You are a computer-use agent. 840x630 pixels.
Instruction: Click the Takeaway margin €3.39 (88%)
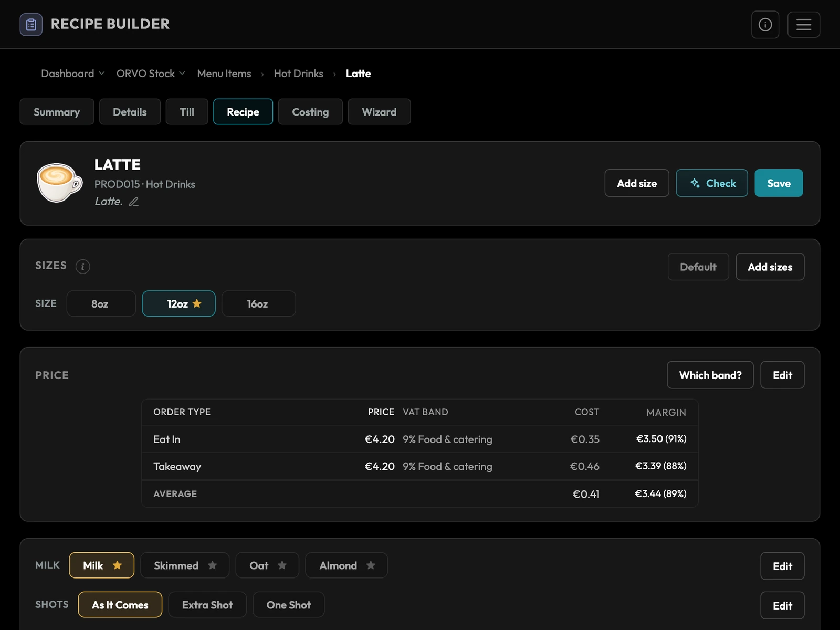(661, 466)
